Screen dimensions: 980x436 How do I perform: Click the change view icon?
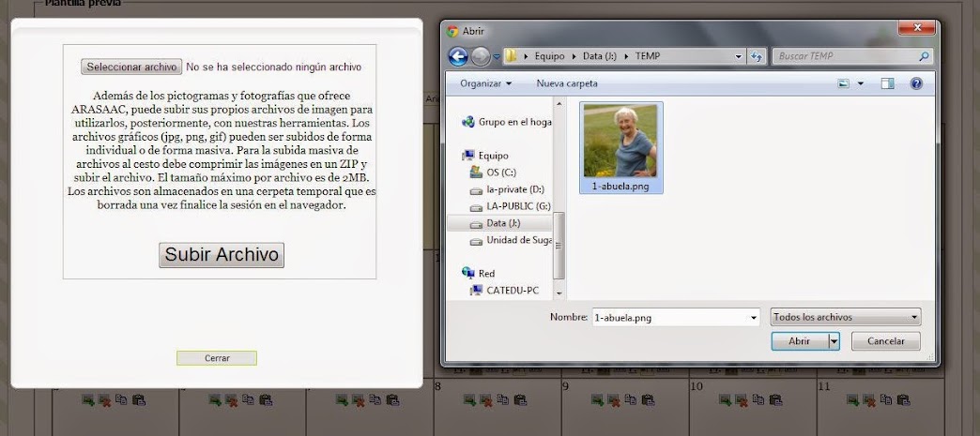[x=844, y=83]
